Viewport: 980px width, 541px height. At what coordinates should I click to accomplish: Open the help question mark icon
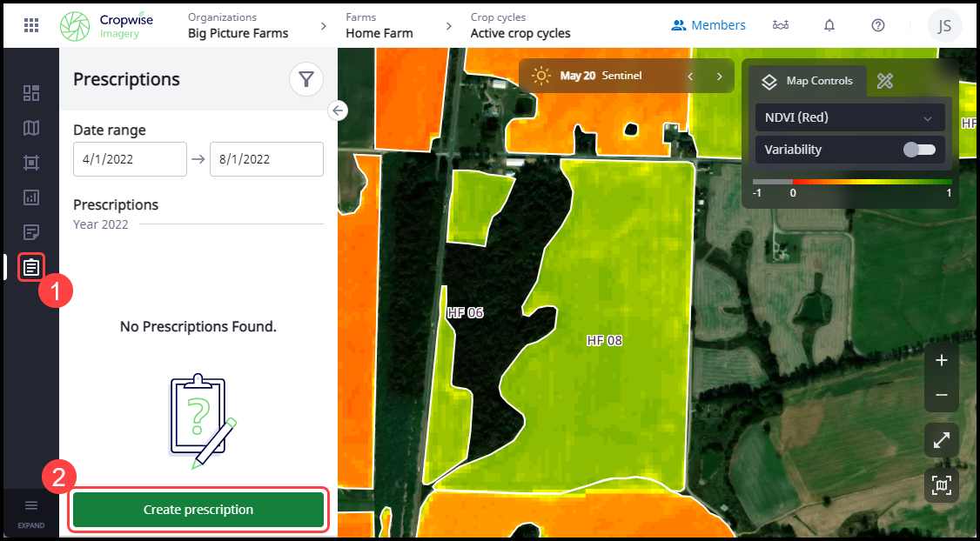(x=878, y=25)
